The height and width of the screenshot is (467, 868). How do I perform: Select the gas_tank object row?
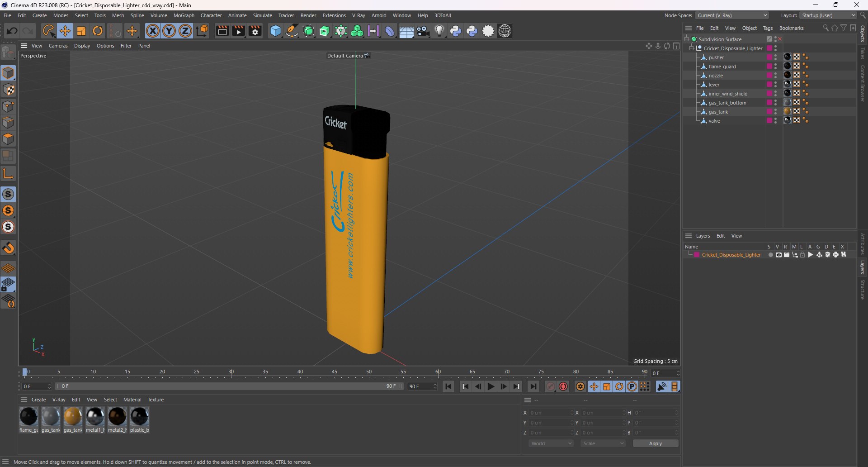[718, 112]
